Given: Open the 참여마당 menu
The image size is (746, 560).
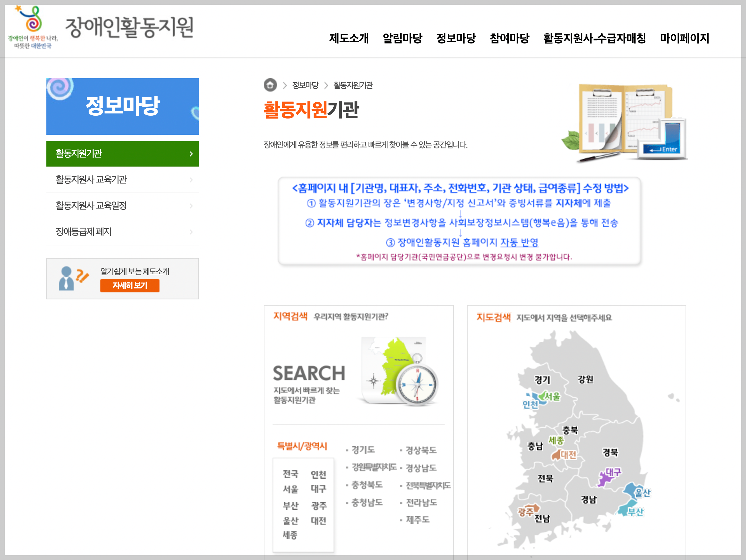Looking at the screenshot, I should click(509, 38).
